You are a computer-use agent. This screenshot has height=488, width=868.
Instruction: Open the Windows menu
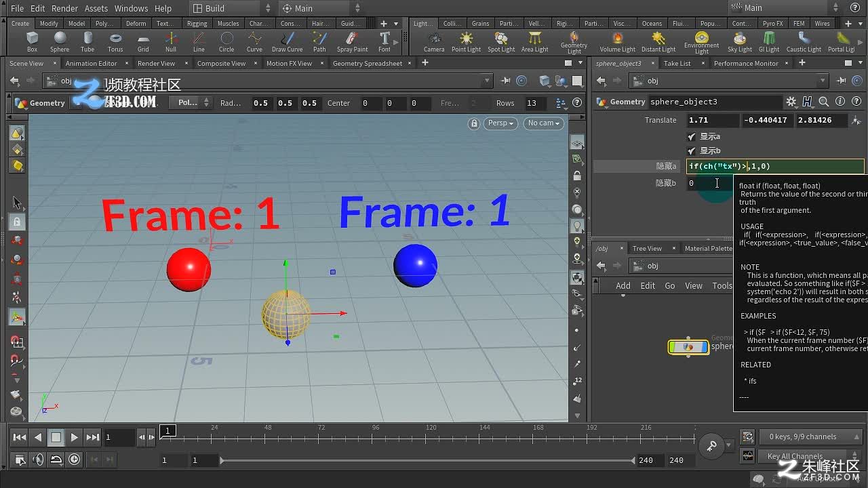(131, 8)
